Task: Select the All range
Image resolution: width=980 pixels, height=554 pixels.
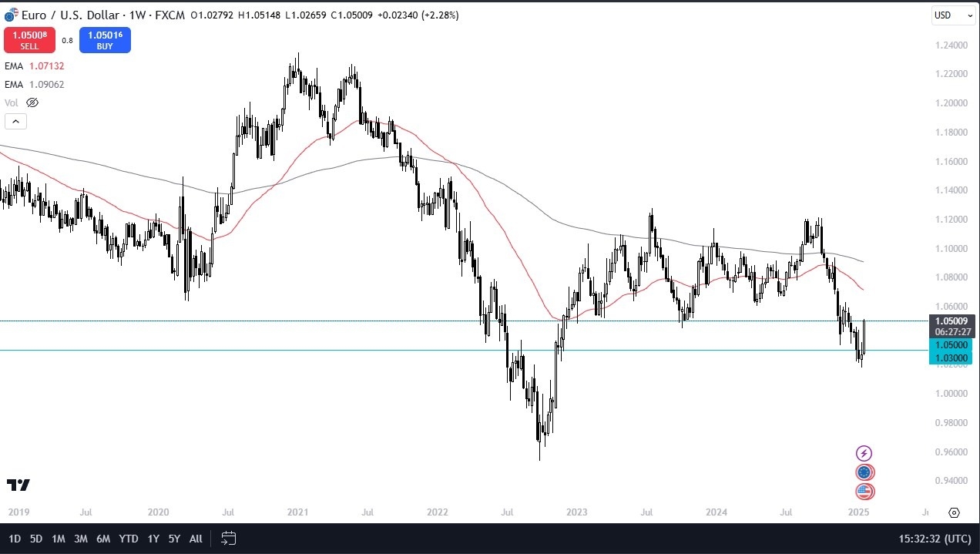Action: [195, 539]
